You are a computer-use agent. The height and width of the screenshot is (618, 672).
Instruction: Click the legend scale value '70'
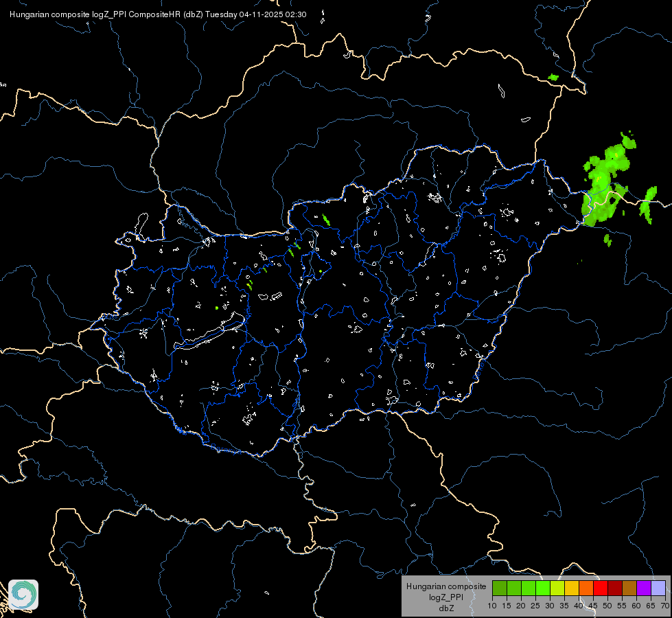[666, 606]
